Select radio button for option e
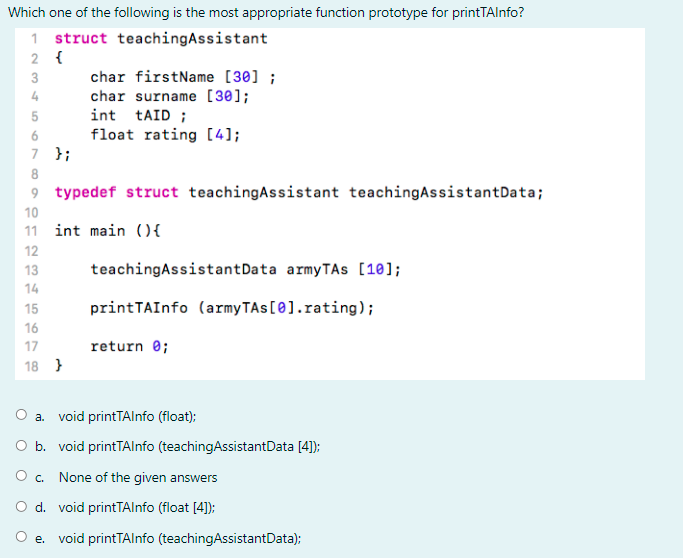 tap(21, 536)
